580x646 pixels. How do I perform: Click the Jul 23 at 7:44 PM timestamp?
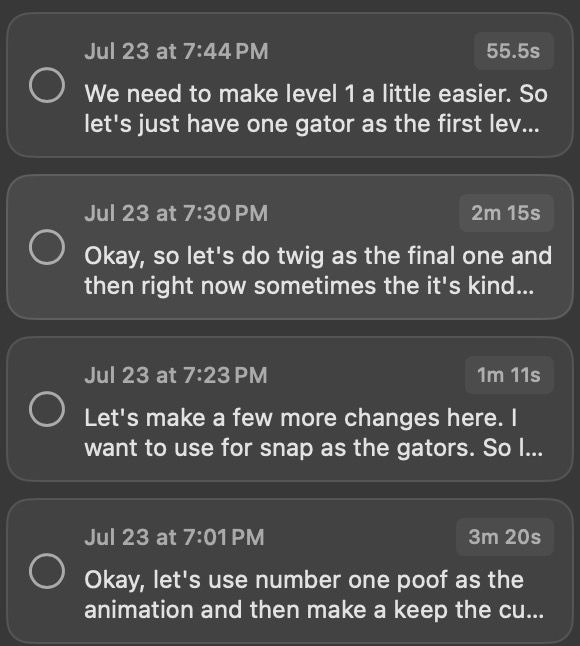[x=176, y=51]
